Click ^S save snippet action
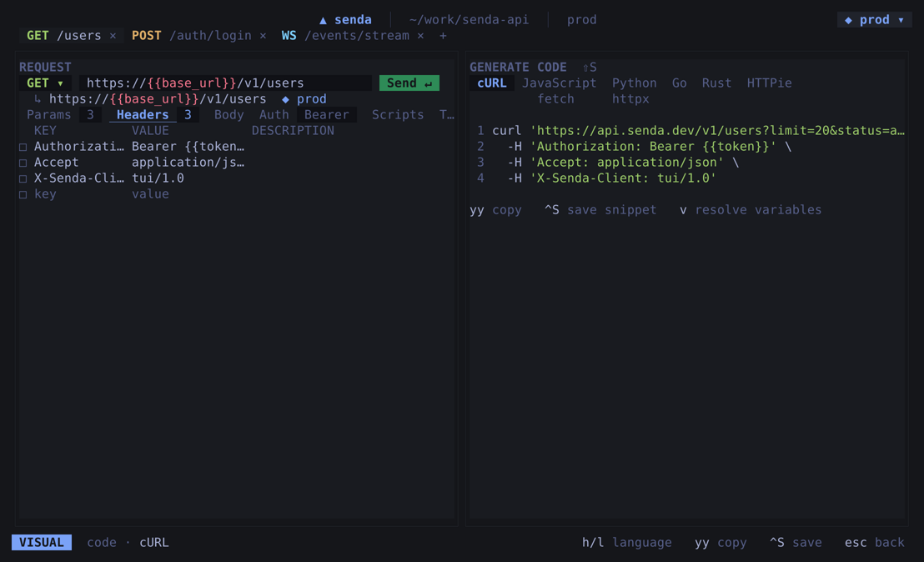 coord(600,210)
